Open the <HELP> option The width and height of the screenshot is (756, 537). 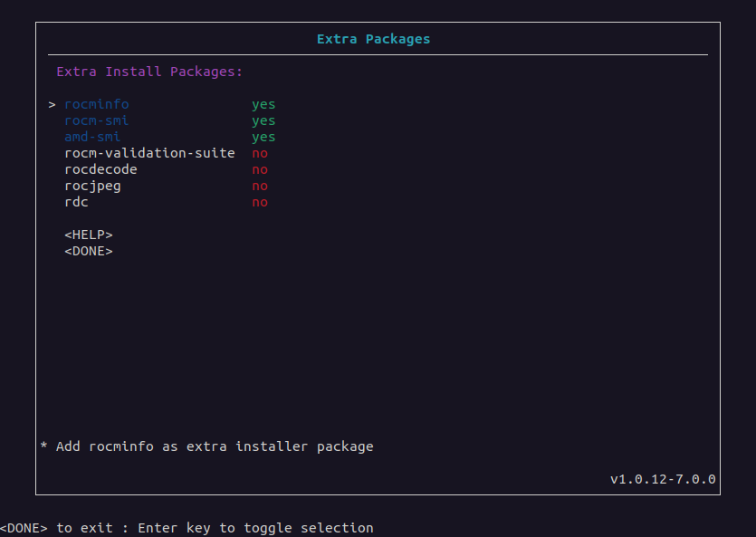tap(89, 235)
